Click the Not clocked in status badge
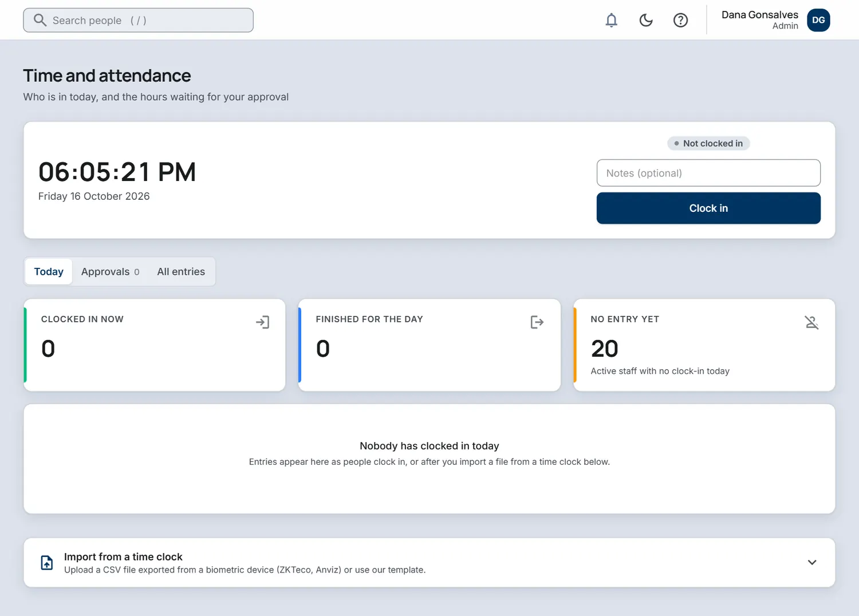Image resolution: width=859 pixels, height=616 pixels. click(x=708, y=143)
